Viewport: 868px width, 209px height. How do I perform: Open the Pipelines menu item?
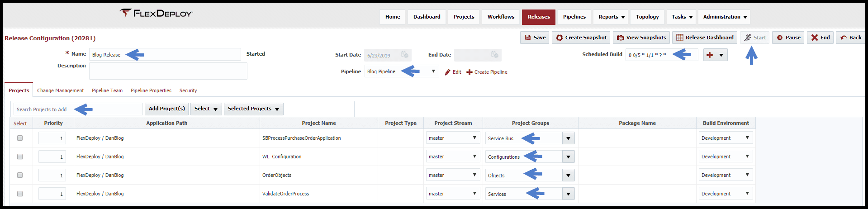[574, 17]
